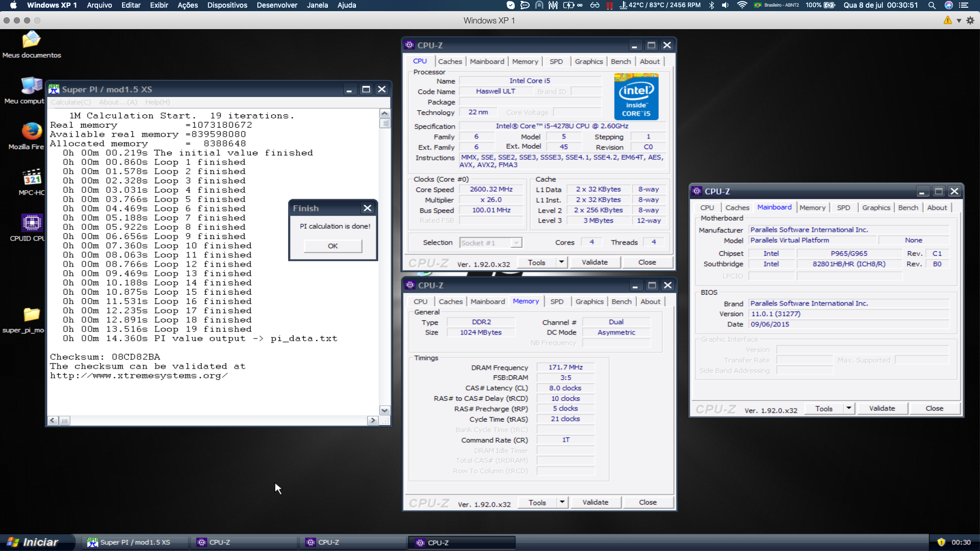980x551 pixels.
Task: Open the Exibir menu
Action: pos(159,5)
